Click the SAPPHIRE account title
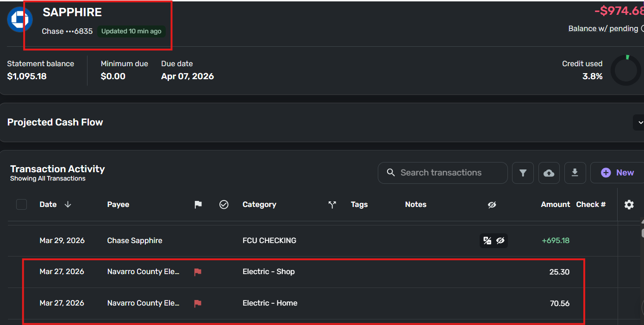The height and width of the screenshot is (325, 644). tap(72, 12)
